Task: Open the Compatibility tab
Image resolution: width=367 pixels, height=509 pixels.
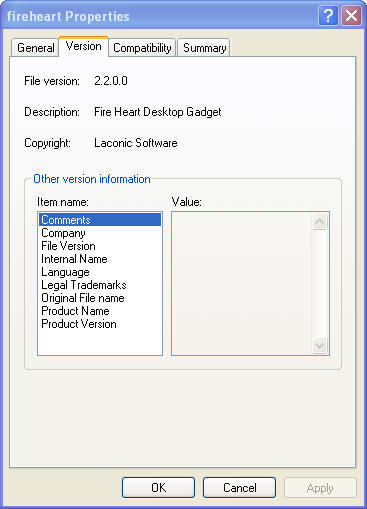Action: point(142,48)
